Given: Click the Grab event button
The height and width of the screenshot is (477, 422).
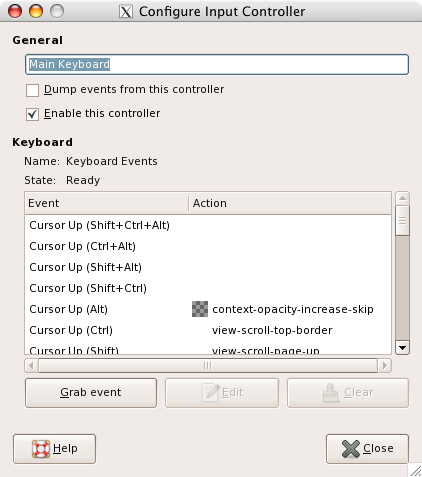Looking at the screenshot, I should click(x=91, y=393).
